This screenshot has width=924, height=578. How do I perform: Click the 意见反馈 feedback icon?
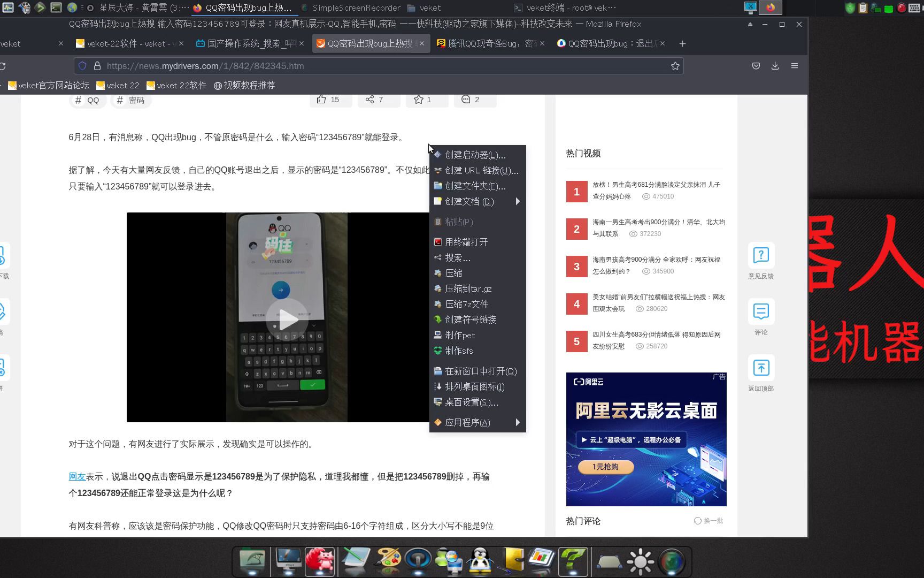(761, 256)
